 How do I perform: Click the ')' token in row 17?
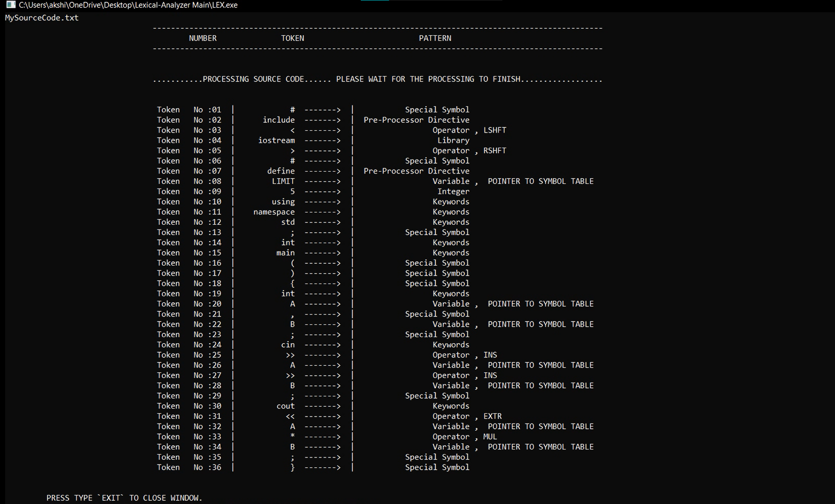tap(293, 273)
